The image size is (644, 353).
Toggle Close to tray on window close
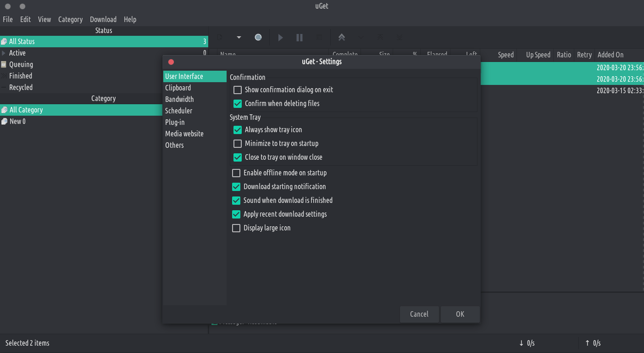point(238,157)
